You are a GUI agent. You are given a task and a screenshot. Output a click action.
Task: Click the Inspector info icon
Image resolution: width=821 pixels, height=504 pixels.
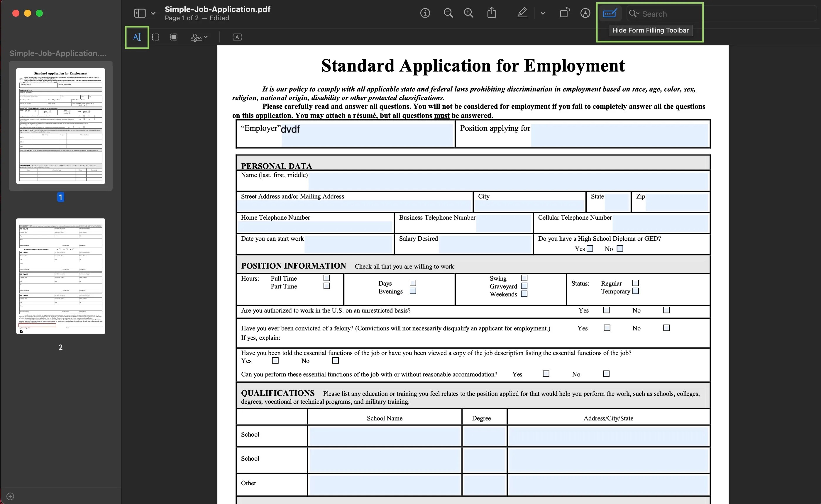(425, 13)
